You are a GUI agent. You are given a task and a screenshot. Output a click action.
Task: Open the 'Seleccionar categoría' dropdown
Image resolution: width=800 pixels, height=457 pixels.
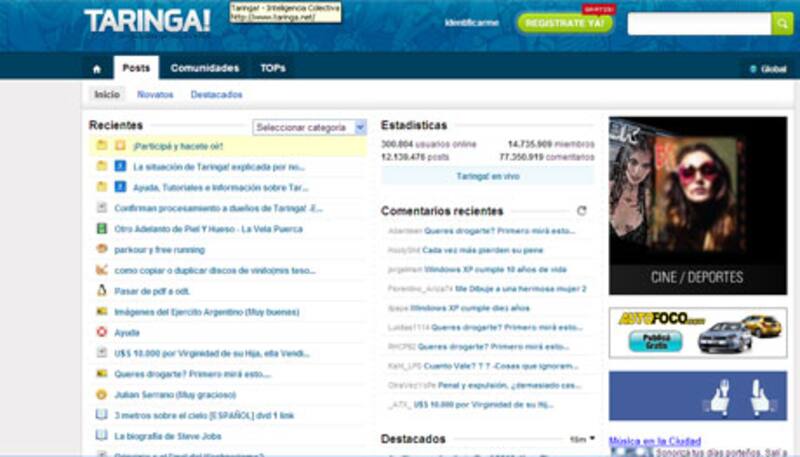309,127
